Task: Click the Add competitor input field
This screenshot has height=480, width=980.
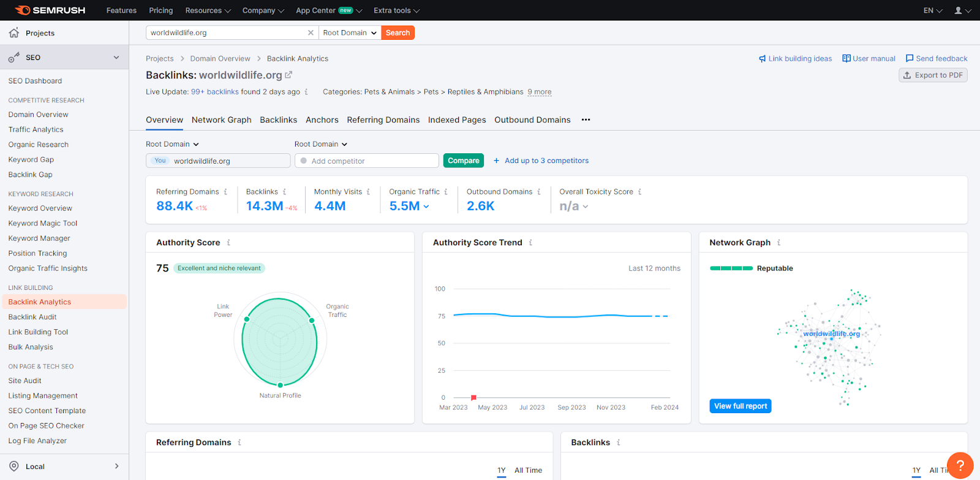Action: tap(367, 161)
